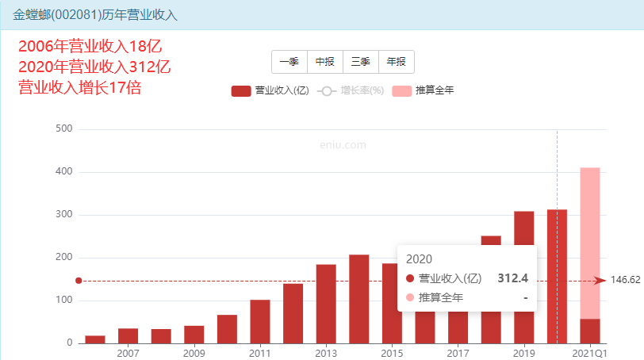Toggle the 增长率(%) legend series
The width and height of the screenshot is (644, 360).
[351, 90]
